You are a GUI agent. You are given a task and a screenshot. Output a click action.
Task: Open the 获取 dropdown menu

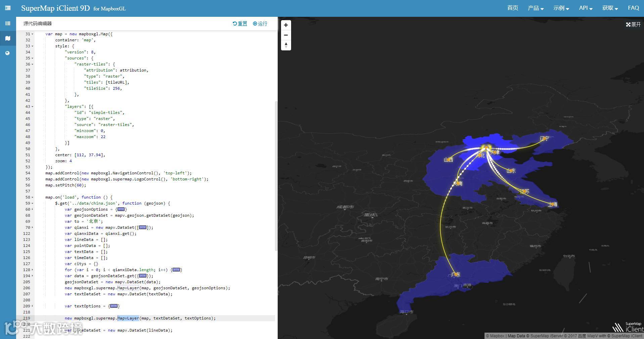coord(610,8)
